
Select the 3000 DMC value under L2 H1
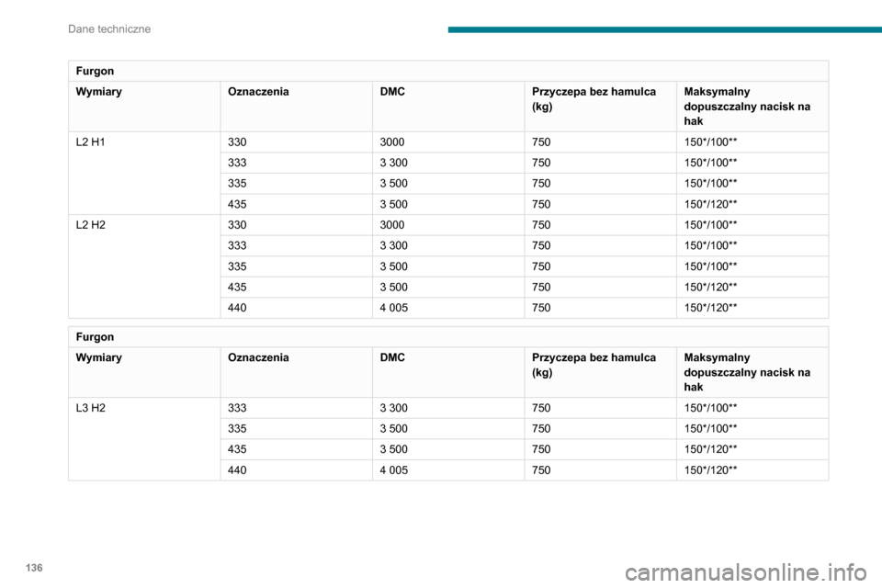[x=392, y=142]
